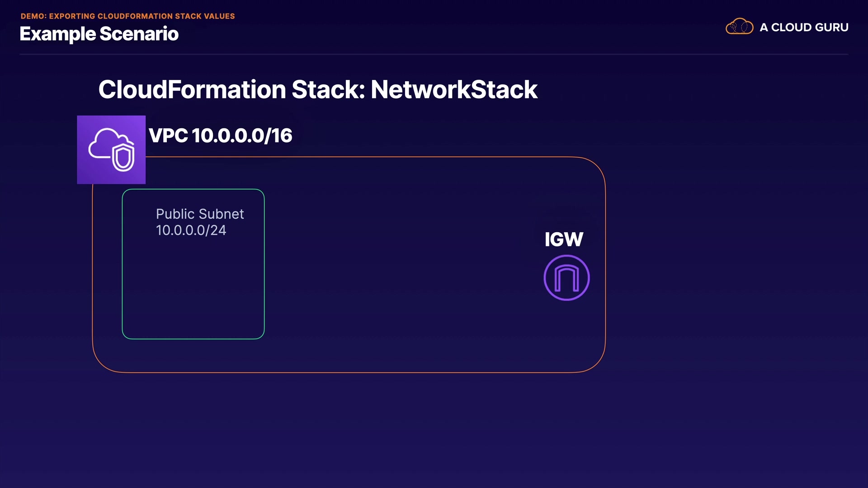Select the "A CLOUD GURU" brand text

pos(804,28)
